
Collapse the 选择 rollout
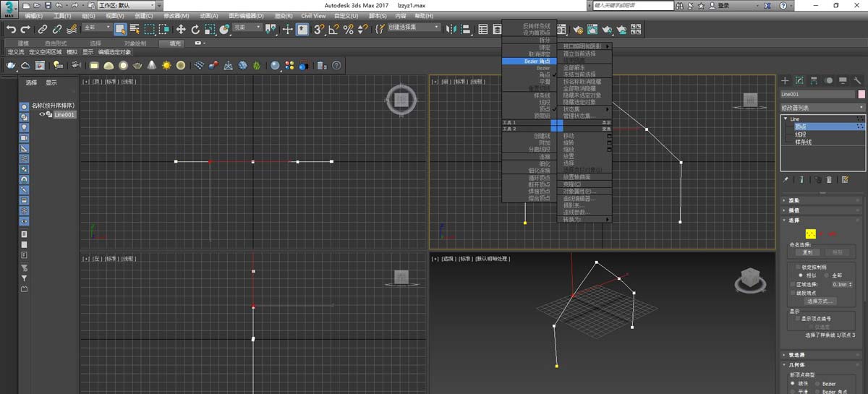[x=794, y=220]
